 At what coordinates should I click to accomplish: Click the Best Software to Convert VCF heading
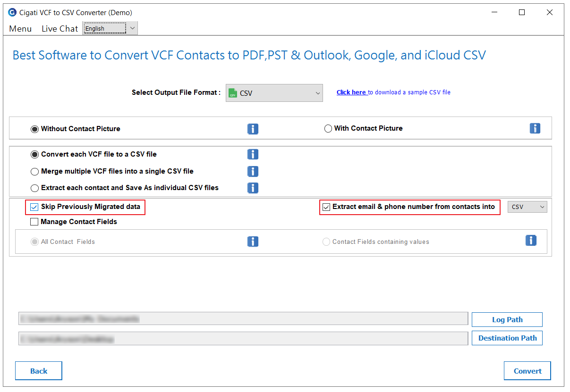point(249,55)
